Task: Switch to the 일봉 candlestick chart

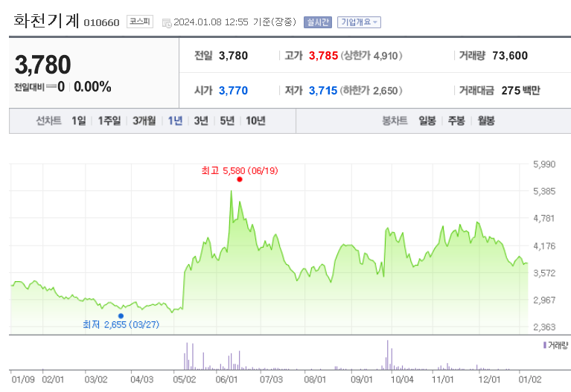Action: pyautogui.click(x=427, y=121)
